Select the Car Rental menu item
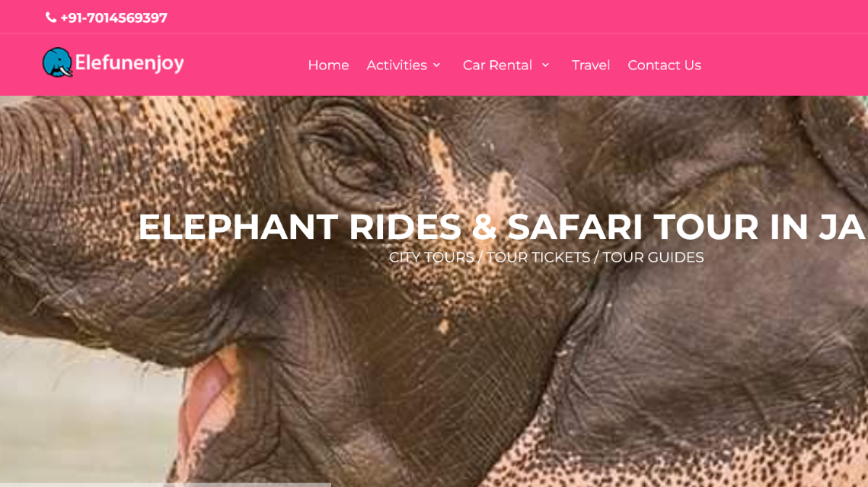868x487 pixels. (x=497, y=65)
